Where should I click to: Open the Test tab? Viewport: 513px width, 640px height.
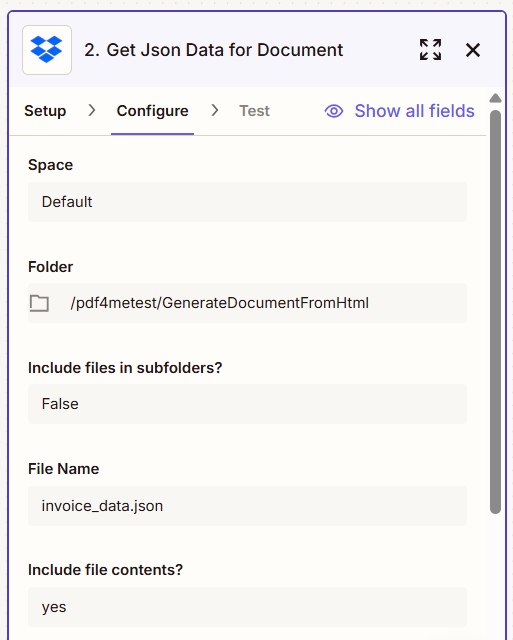(254, 111)
